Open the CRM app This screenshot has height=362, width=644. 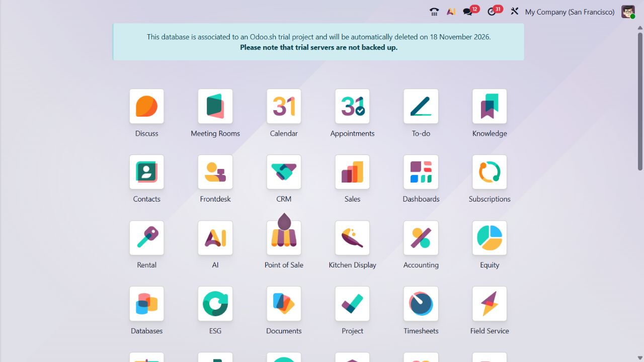click(284, 172)
